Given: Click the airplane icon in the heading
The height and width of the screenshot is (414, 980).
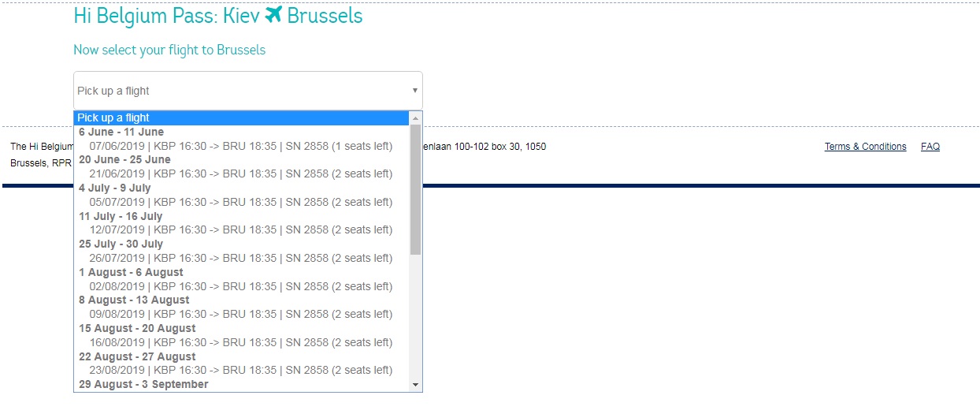Looking at the screenshot, I should coord(273,15).
